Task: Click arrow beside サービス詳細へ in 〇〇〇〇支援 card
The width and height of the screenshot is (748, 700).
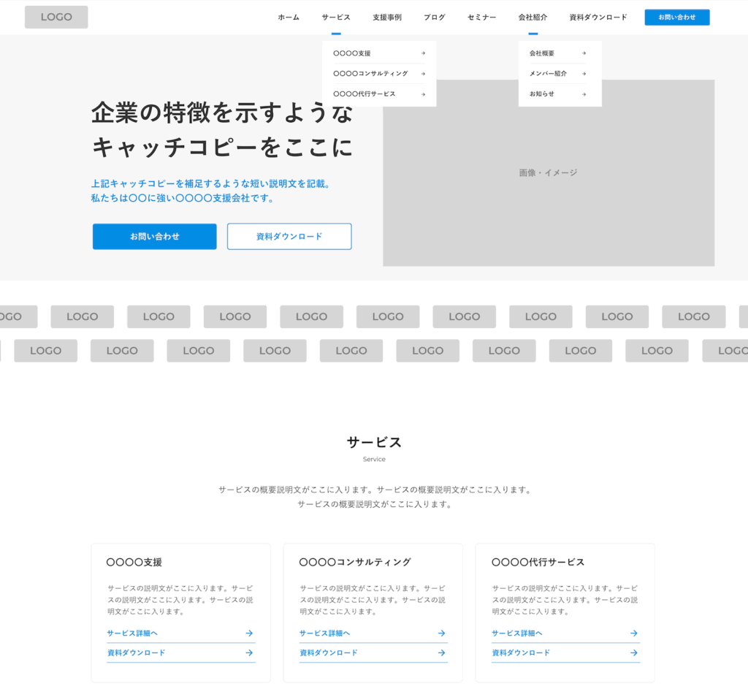Action: [249, 634]
